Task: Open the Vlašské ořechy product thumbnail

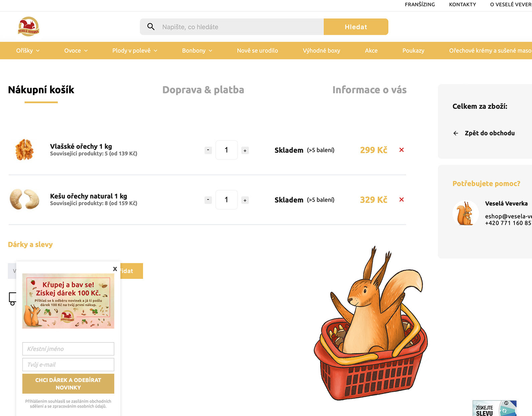Action: tap(24, 150)
